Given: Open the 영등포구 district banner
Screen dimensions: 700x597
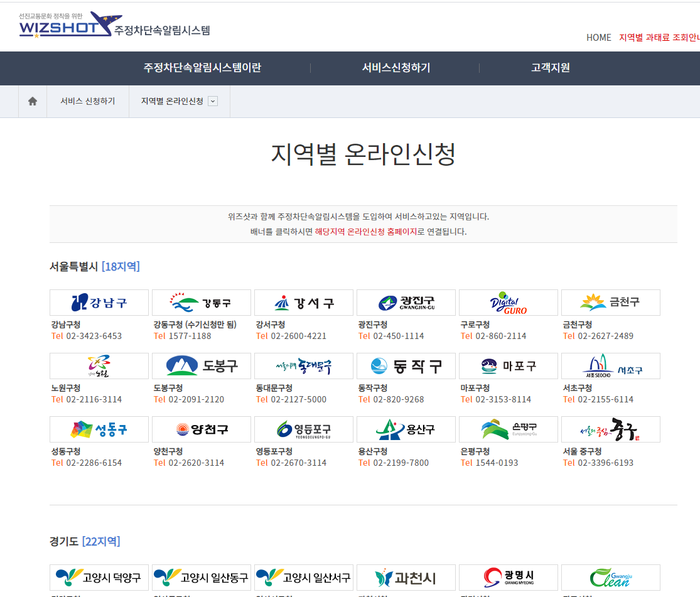Looking at the screenshot, I should point(304,429).
